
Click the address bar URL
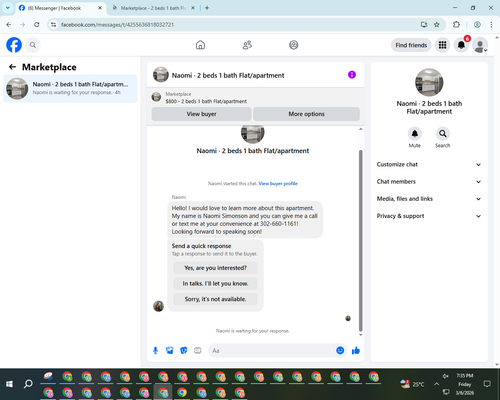[x=117, y=25]
